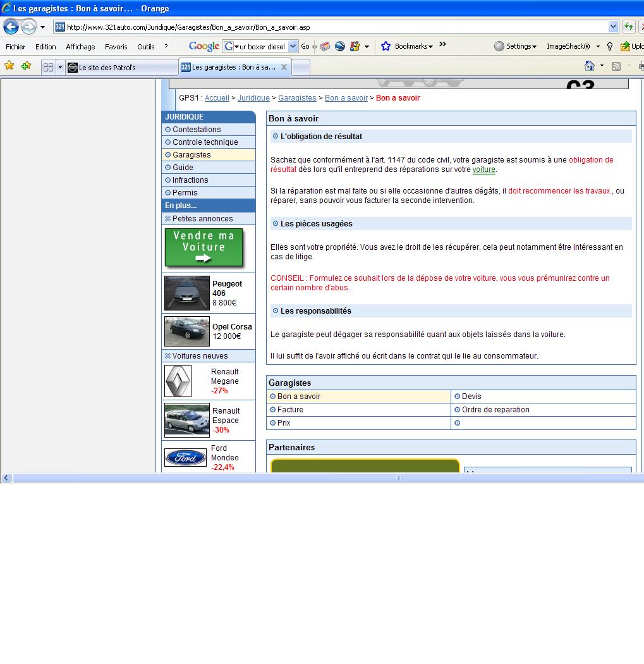Click Google toolbar Bookmarks star
644x664 pixels.
(x=386, y=46)
